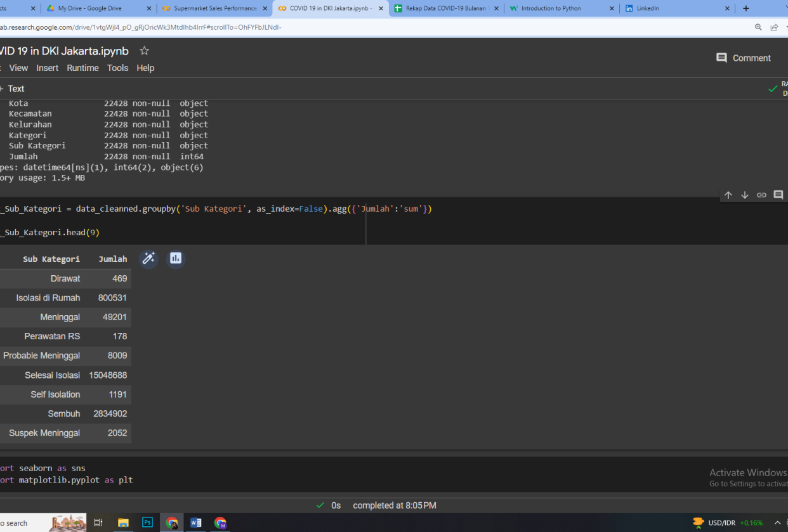The height and width of the screenshot is (532, 788).
Task: Click the magic wand suggest charts icon
Action: [148, 258]
